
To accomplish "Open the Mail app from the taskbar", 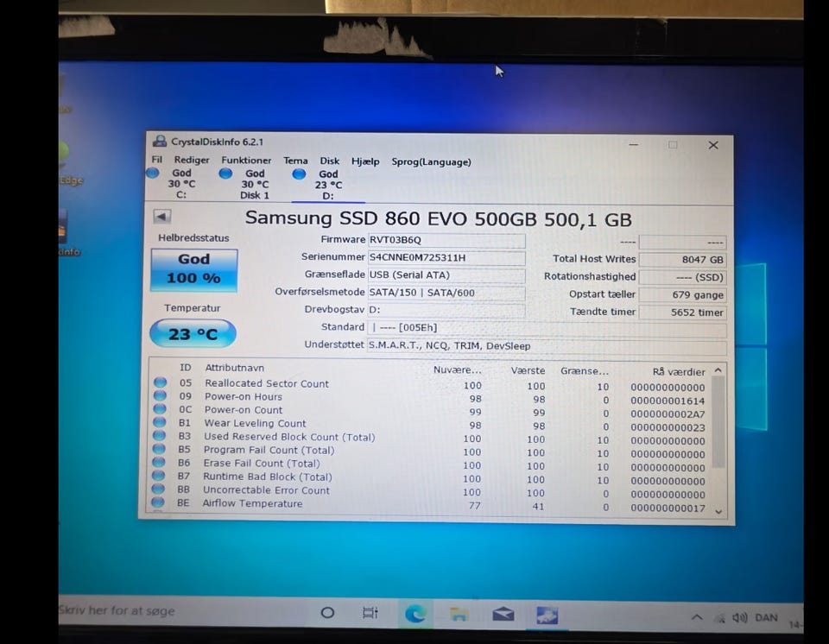I will click(x=503, y=615).
